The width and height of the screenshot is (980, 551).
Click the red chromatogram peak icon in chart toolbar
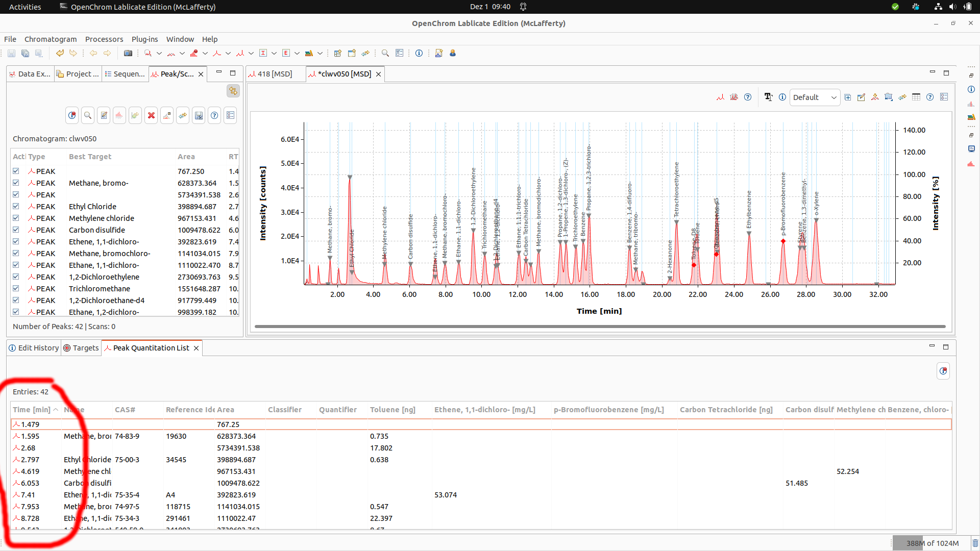[x=720, y=97]
